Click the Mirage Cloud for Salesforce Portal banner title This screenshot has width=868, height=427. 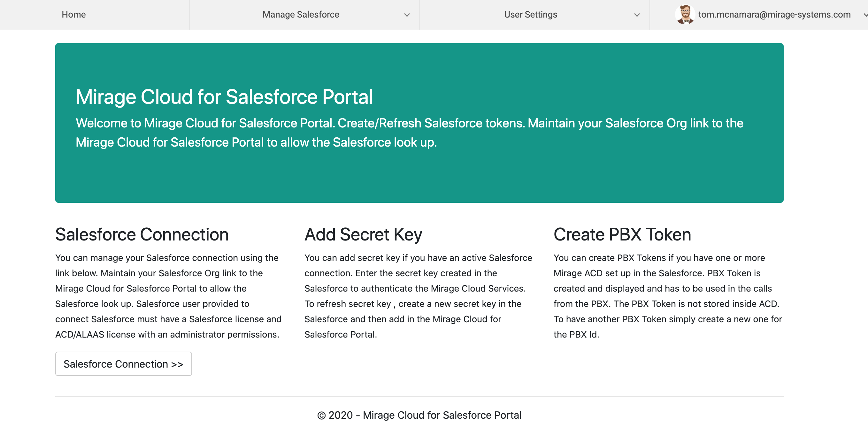(x=224, y=97)
